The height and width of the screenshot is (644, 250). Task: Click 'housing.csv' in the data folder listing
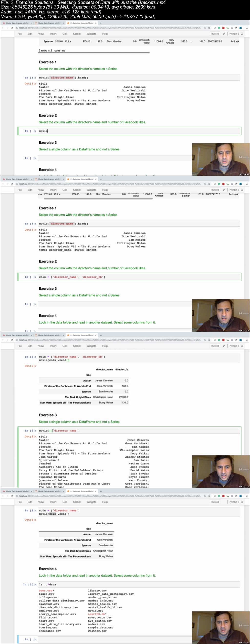tap(48, 627)
